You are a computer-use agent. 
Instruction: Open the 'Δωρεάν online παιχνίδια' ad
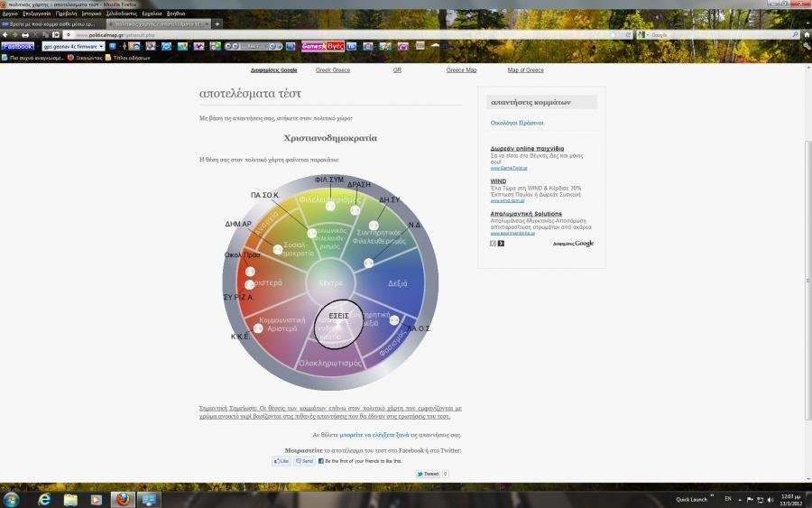coord(527,149)
